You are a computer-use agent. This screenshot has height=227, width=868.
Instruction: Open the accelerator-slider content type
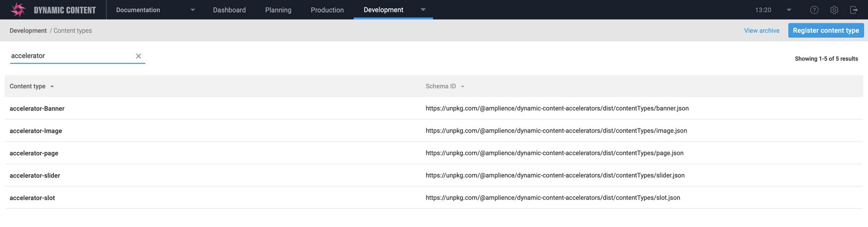[x=35, y=176]
